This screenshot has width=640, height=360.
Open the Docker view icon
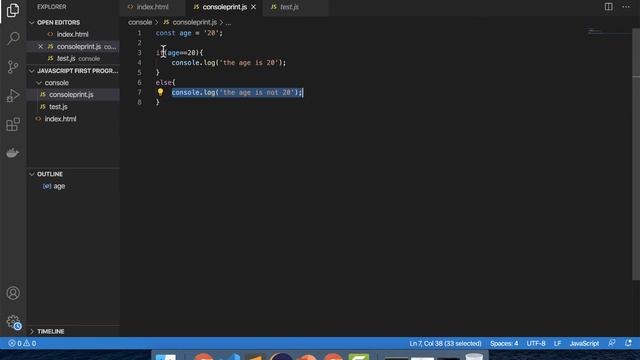coord(13,153)
